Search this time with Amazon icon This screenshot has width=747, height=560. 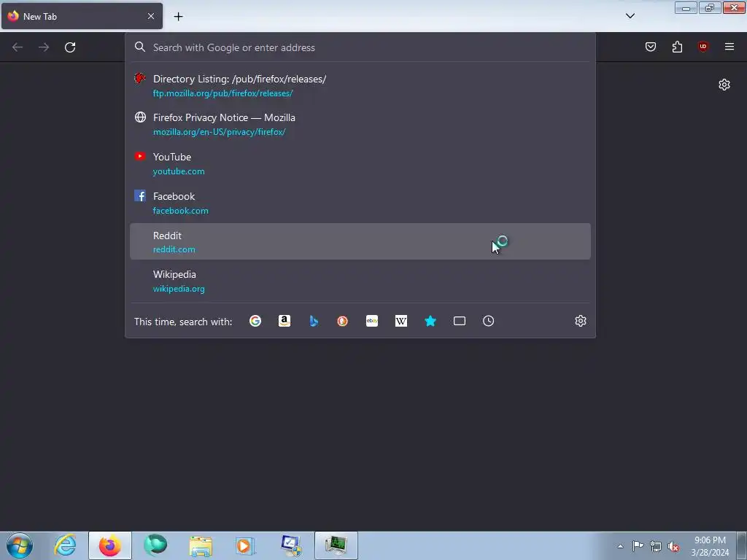285,321
